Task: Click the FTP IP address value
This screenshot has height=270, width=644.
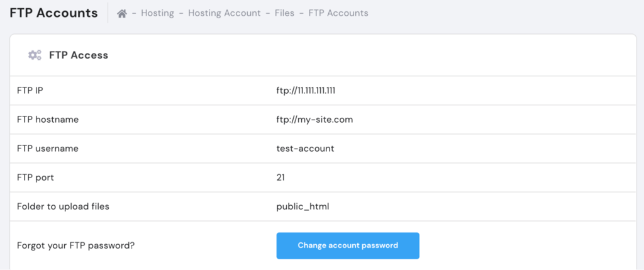Action: pos(306,91)
